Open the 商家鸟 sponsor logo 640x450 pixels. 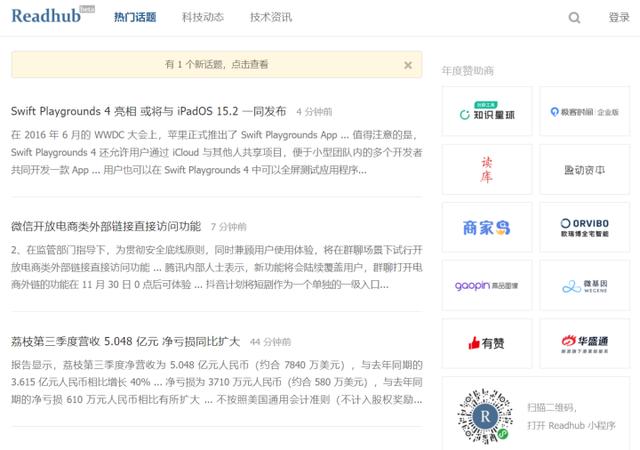(x=487, y=227)
